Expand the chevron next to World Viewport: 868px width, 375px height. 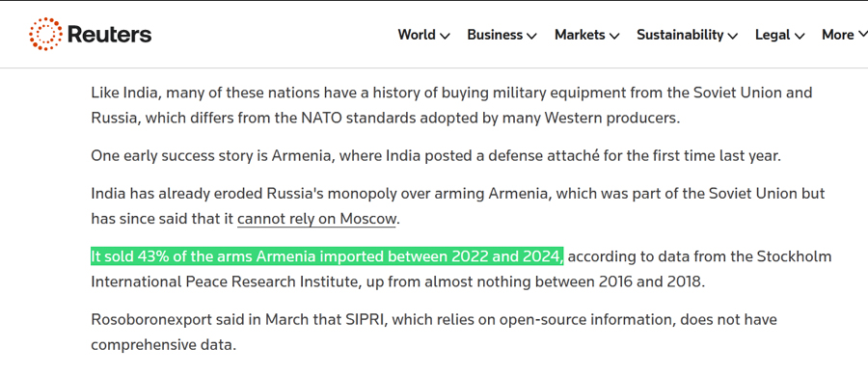click(445, 36)
